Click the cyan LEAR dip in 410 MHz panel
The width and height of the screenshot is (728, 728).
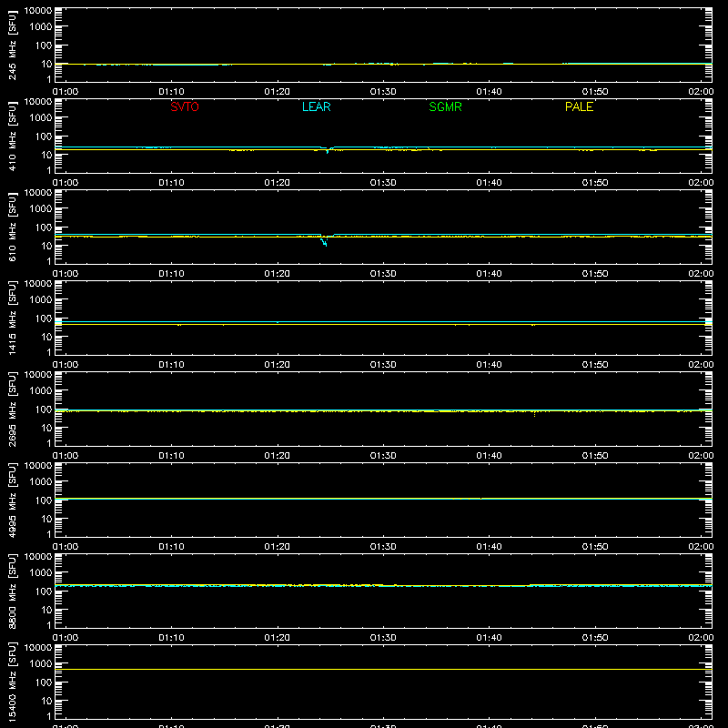pos(328,150)
